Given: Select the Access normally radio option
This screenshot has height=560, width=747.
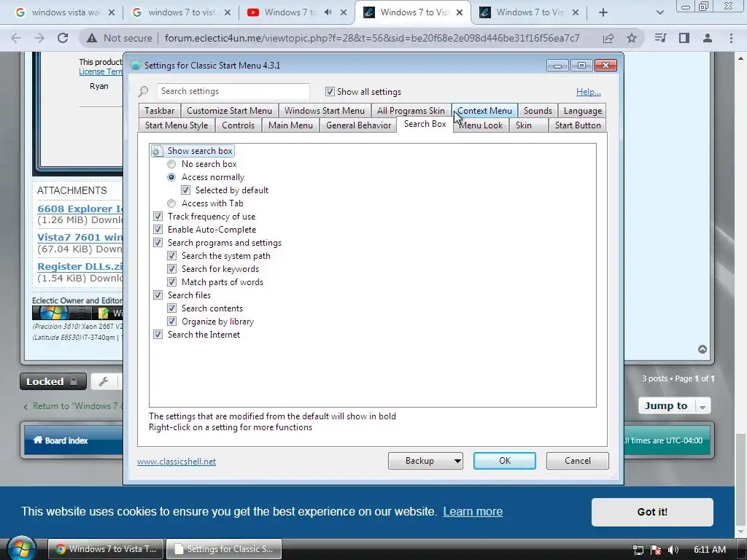Looking at the screenshot, I should pos(171,177).
